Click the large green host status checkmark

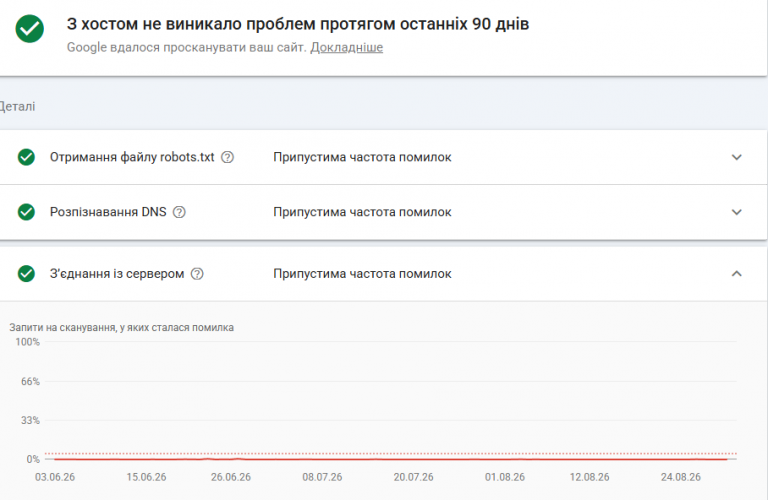[x=29, y=29]
